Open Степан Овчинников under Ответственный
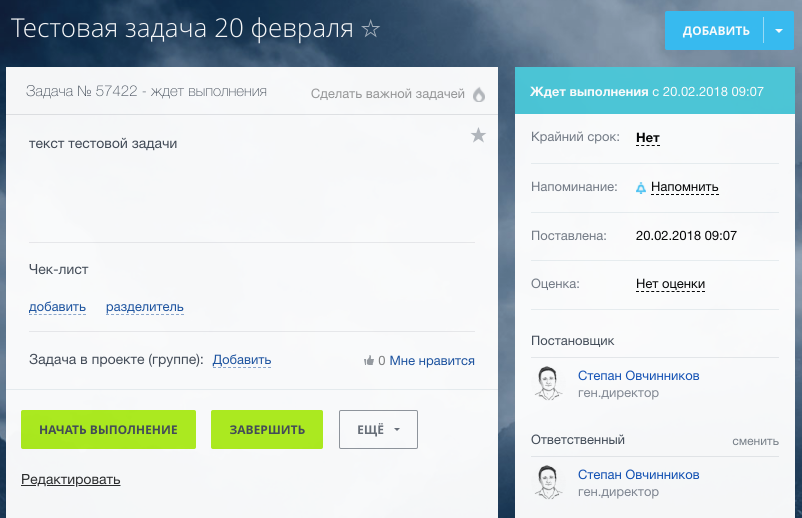The height and width of the screenshot is (518, 802). pyautogui.click(x=638, y=475)
